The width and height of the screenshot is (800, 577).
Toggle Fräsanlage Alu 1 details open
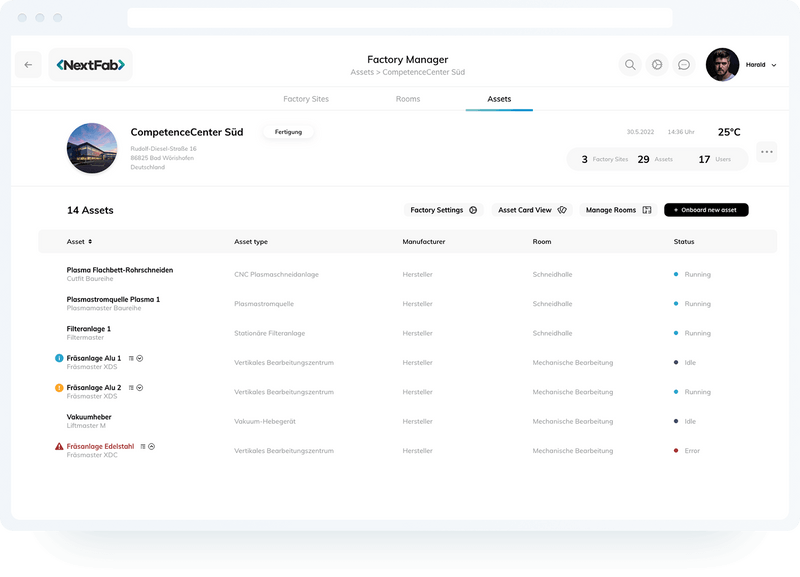tap(140, 358)
